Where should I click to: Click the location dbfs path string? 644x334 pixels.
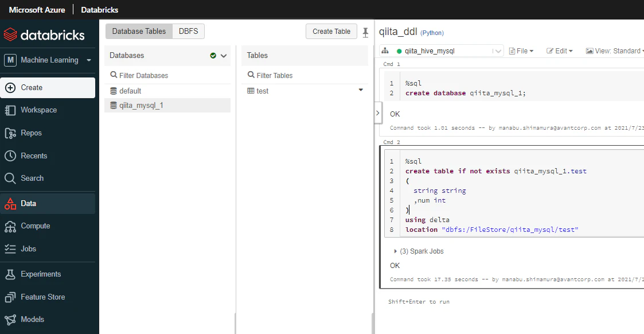tap(510, 230)
